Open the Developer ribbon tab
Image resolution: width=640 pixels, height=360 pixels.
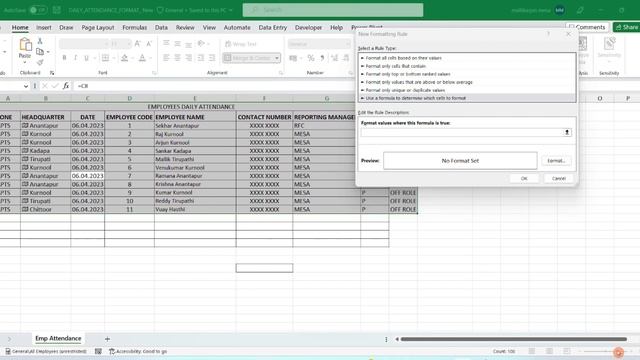click(308, 27)
